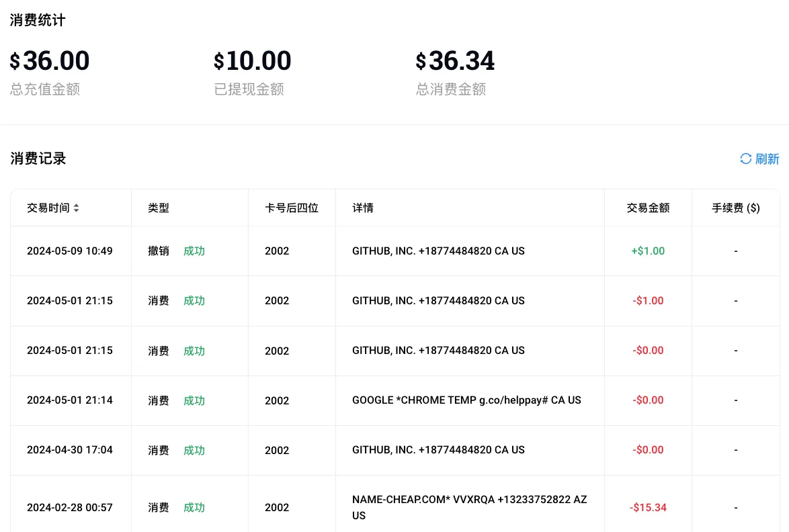Click the 交易时间 column header label
Screen dimensions: 789x532
point(48,208)
